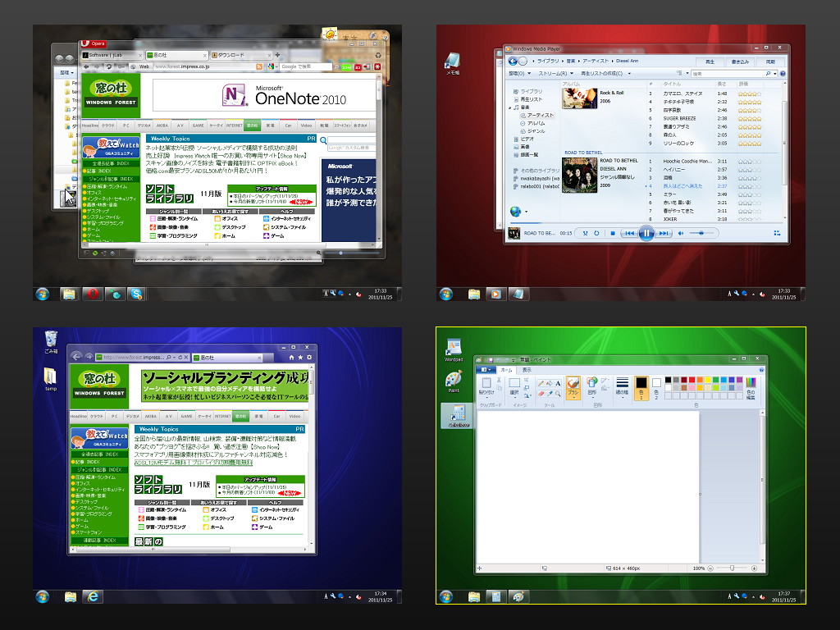Select Color 1 black swatch in Paint

[641, 388]
